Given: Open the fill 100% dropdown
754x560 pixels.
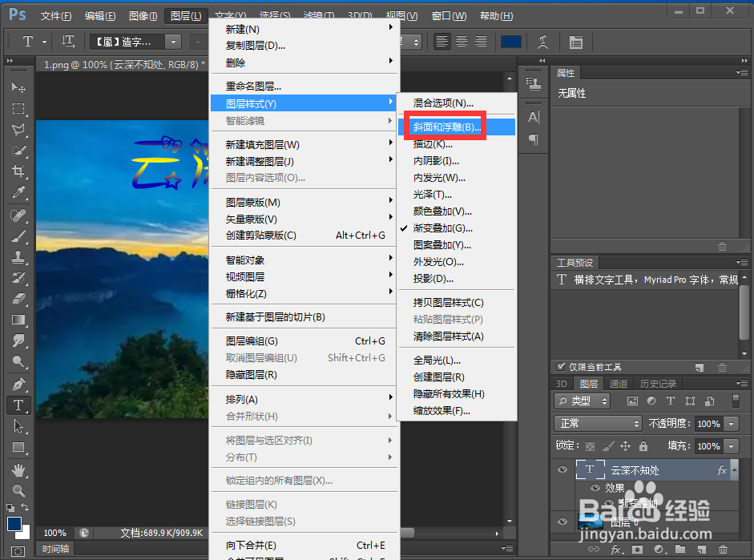Looking at the screenshot, I should 732,446.
